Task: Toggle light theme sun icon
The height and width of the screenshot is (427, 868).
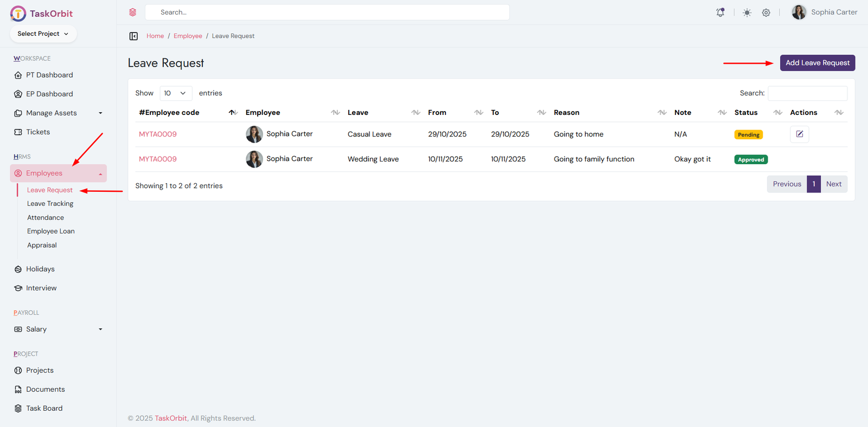Action: [747, 12]
